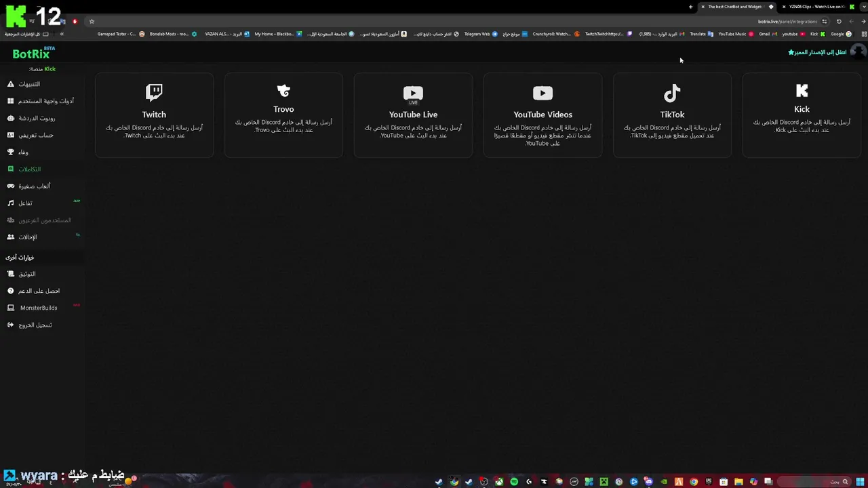Open Kick bookmark in bookmarks bar
Image resolution: width=868 pixels, height=488 pixels.
pos(818,34)
